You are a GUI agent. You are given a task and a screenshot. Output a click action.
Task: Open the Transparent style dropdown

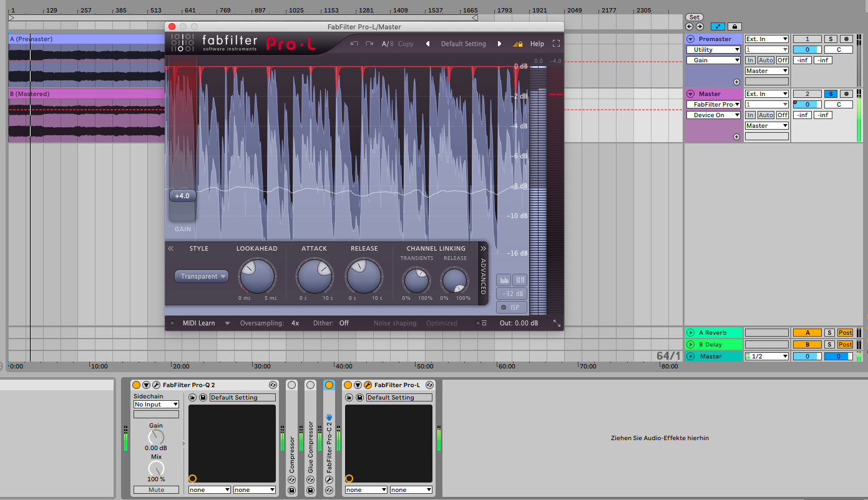pos(201,276)
